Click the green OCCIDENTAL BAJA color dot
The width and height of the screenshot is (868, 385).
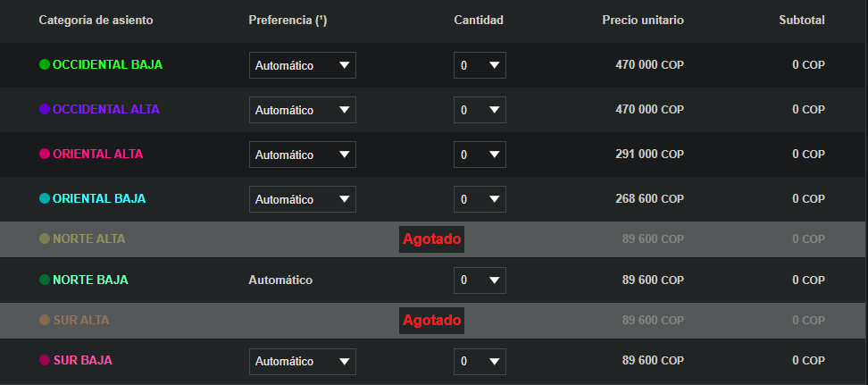tap(45, 65)
